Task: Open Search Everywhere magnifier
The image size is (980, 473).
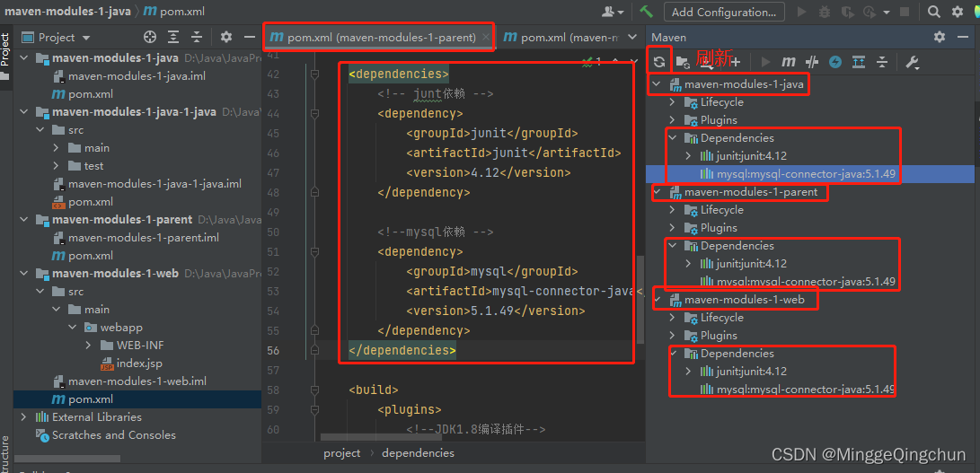Action: click(x=934, y=12)
